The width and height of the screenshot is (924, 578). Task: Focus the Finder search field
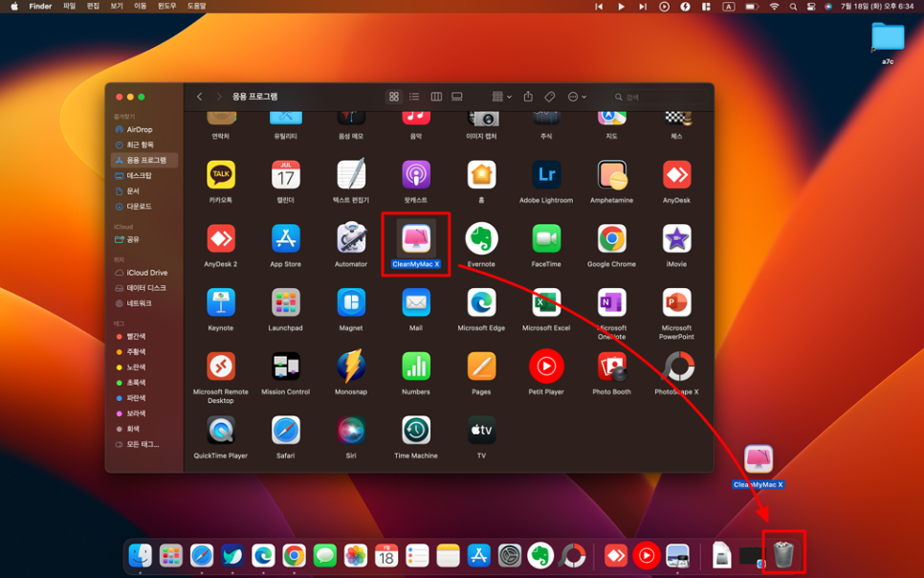[x=658, y=97]
